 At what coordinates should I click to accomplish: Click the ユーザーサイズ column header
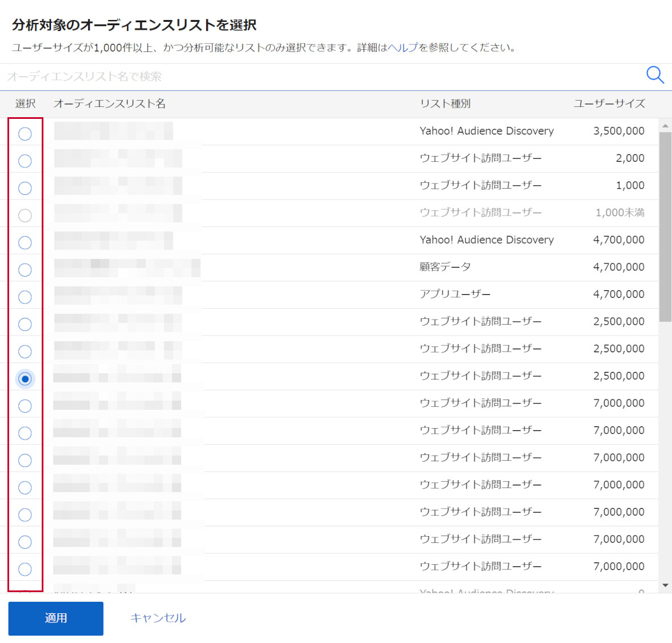coord(609,103)
